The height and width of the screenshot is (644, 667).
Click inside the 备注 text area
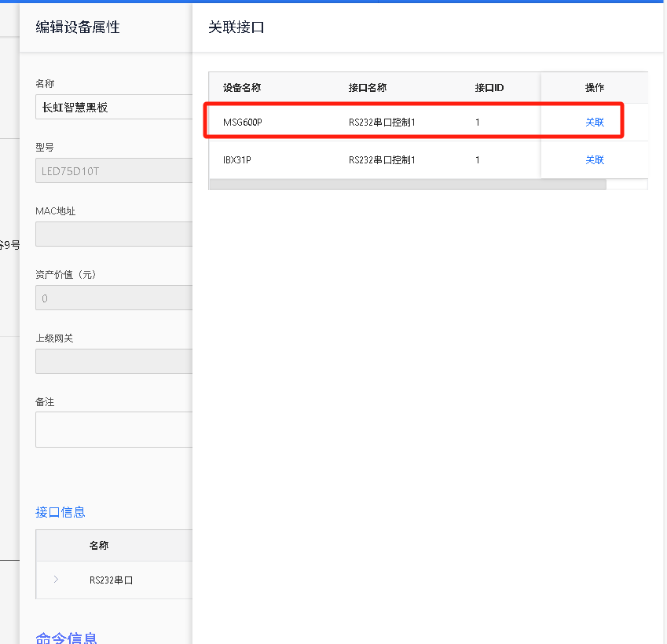tap(114, 429)
